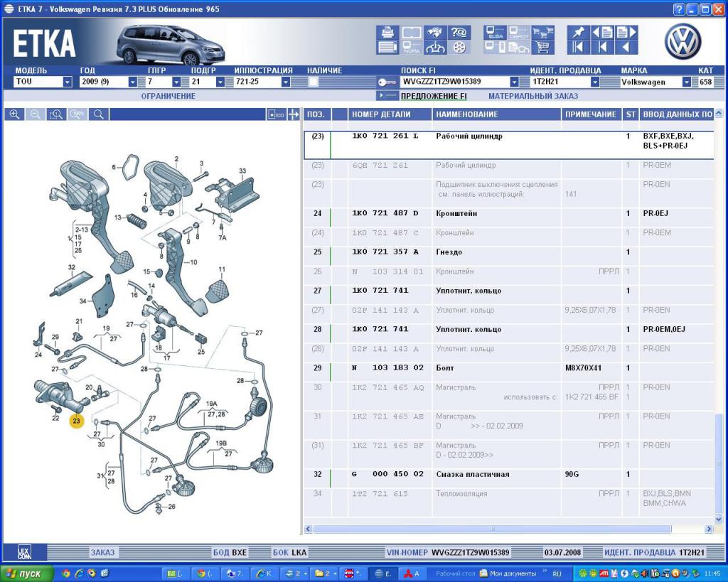Click the binoculars search icon
Viewport: 728px width, 582px height.
click(x=435, y=32)
